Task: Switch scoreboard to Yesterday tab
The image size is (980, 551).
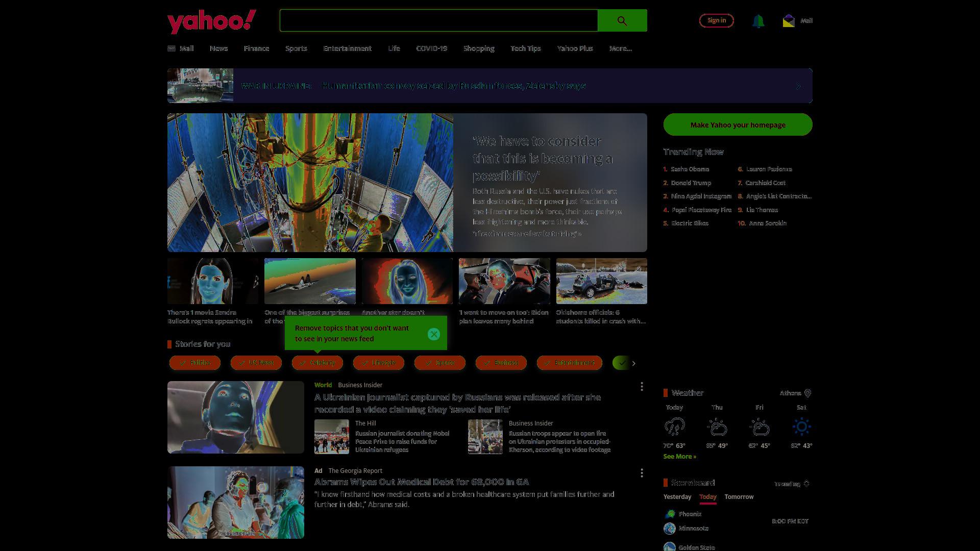Action: pyautogui.click(x=677, y=497)
